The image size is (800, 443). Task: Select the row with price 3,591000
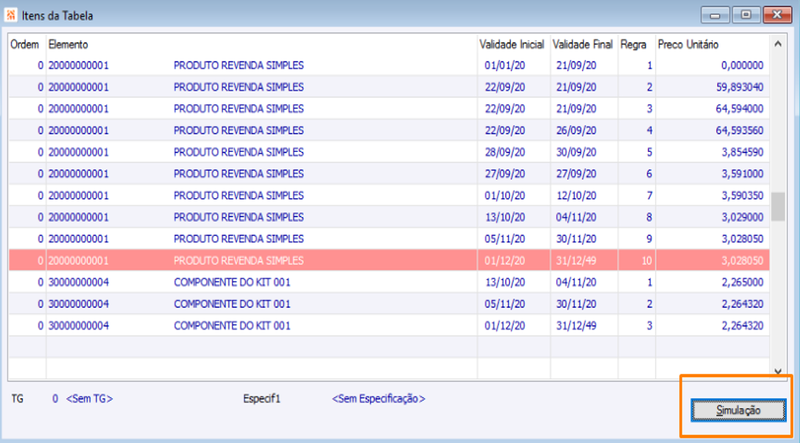tap(389, 174)
